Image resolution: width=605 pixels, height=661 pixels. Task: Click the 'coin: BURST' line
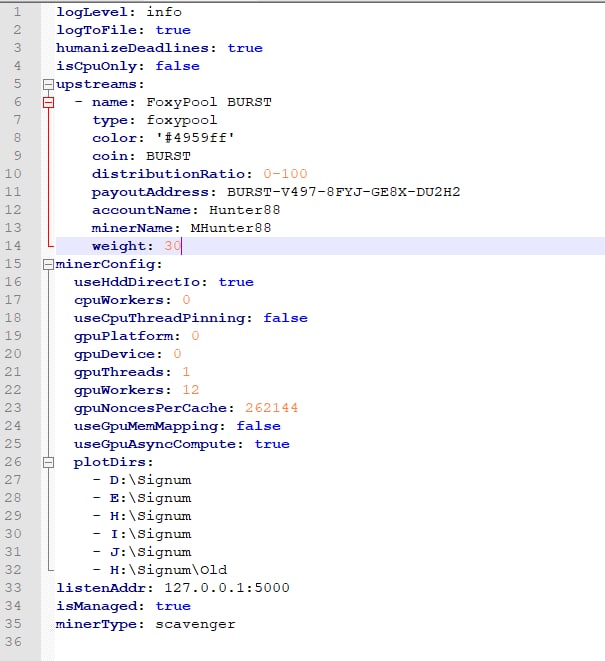(x=141, y=156)
